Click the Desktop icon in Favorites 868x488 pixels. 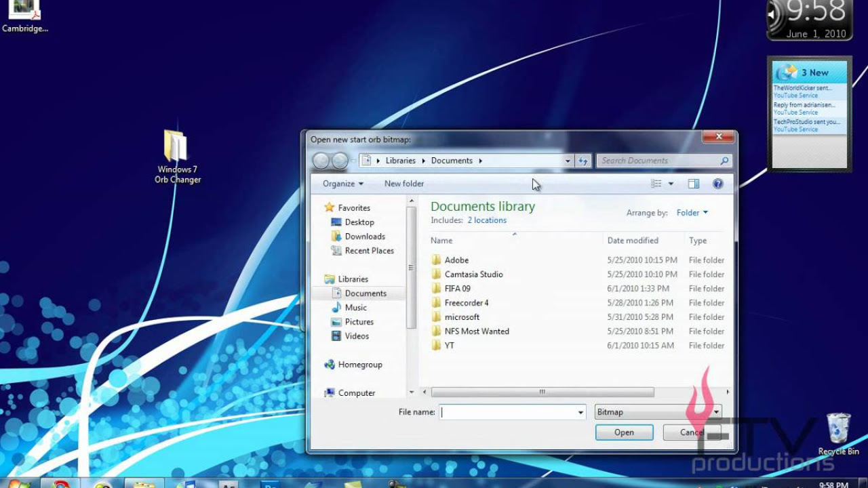336,222
